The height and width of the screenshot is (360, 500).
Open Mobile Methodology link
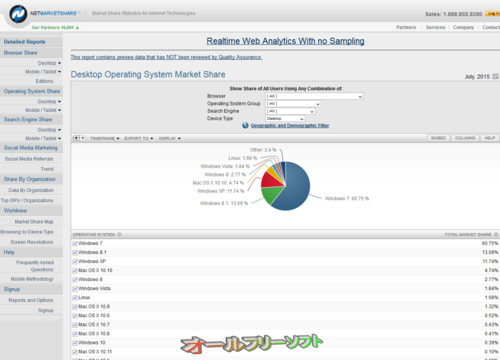tap(32, 279)
